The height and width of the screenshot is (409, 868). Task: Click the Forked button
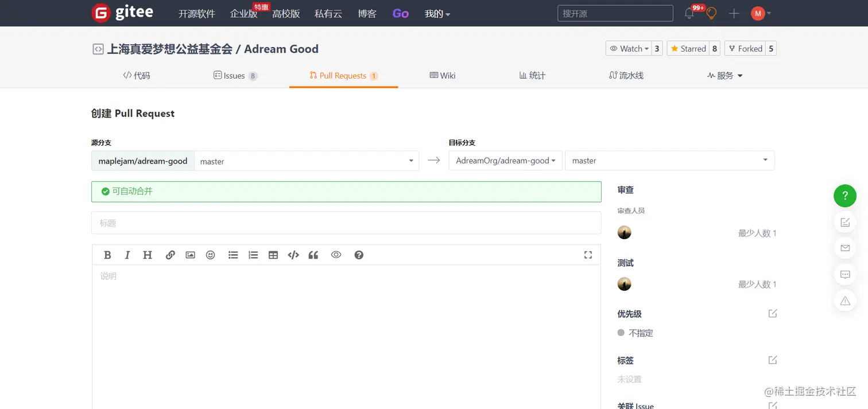pos(745,49)
